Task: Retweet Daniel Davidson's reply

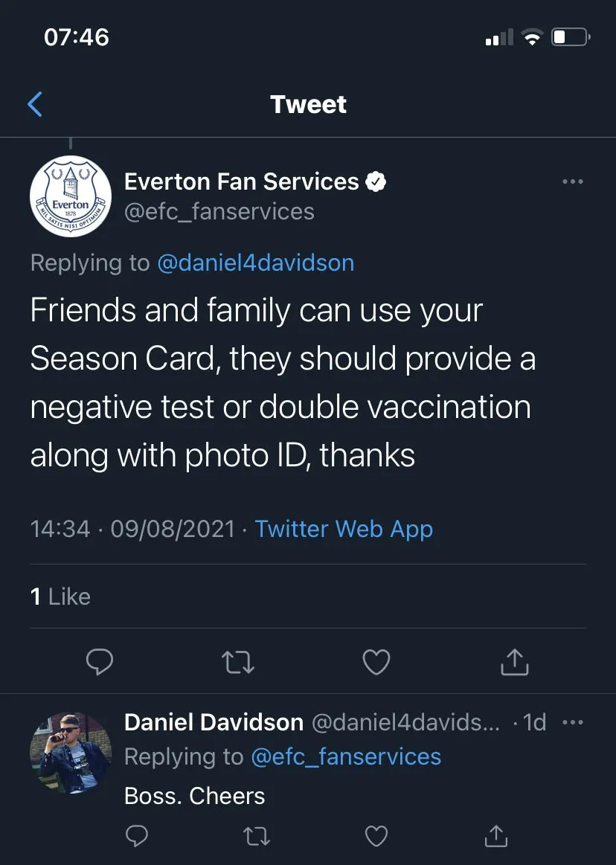Action: (257, 837)
